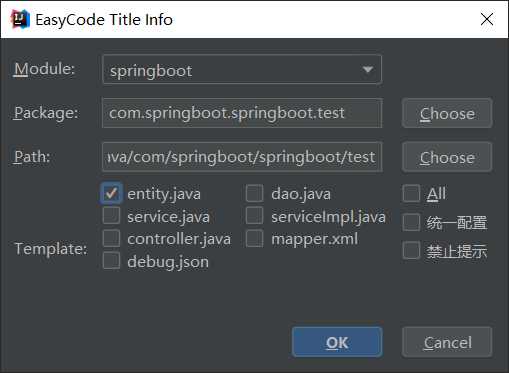Viewport: 509px width, 373px height.
Task: Check the mapper.xml template
Action: 255,238
